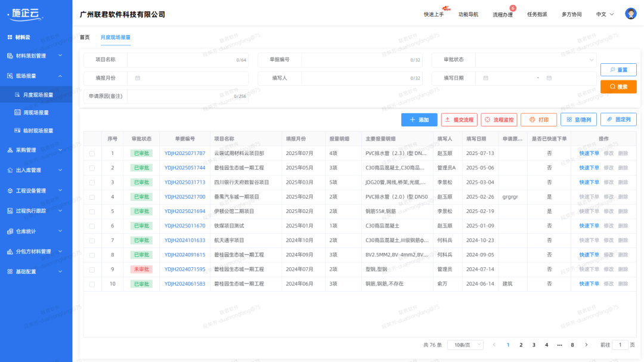Select the select-all checkbox in table header

(92, 138)
